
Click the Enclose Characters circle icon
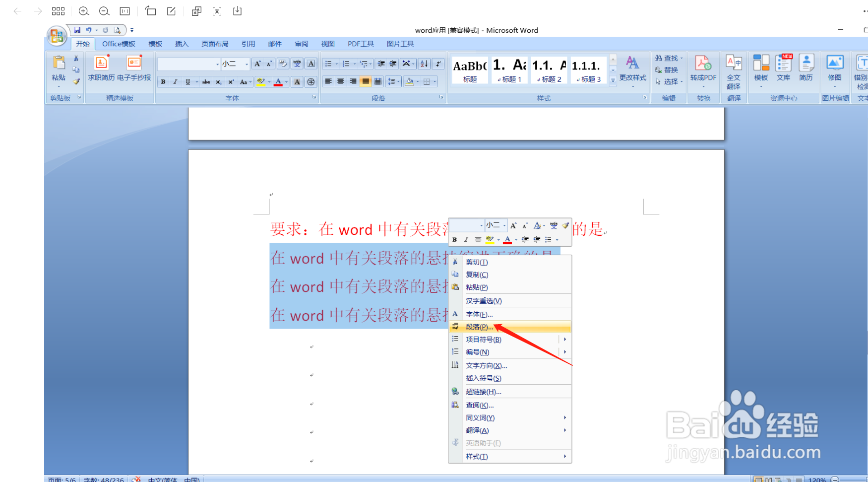pos(311,82)
